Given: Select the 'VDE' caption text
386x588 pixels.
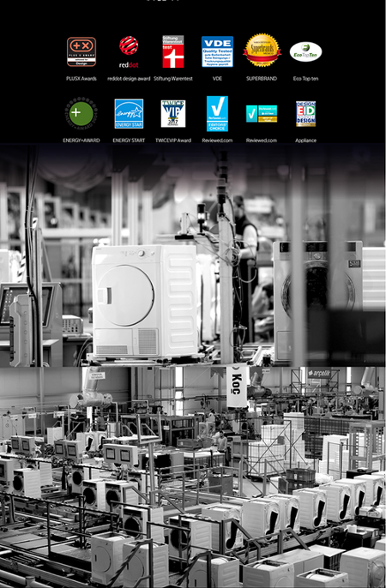Looking at the screenshot, I should click(217, 79).
